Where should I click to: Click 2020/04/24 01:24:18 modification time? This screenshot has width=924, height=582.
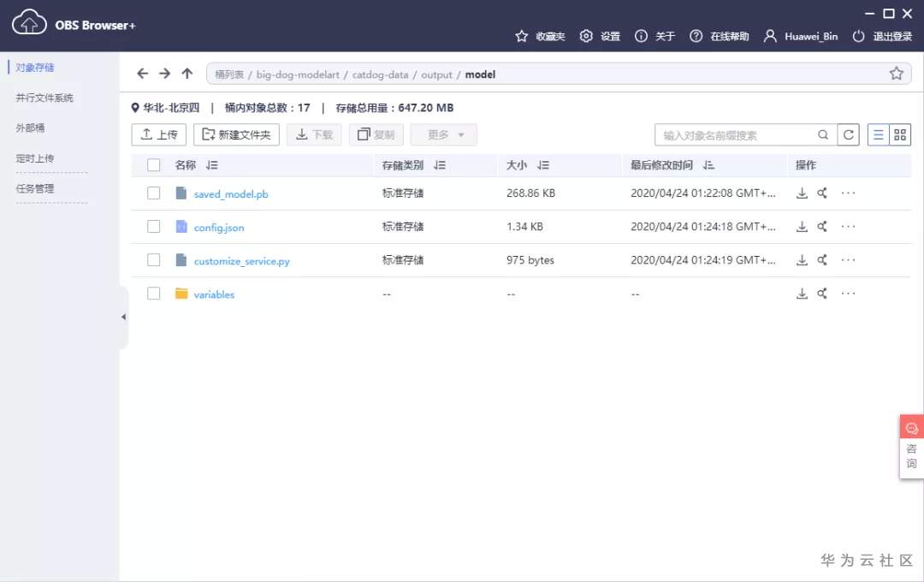click(x=703, y=227)
